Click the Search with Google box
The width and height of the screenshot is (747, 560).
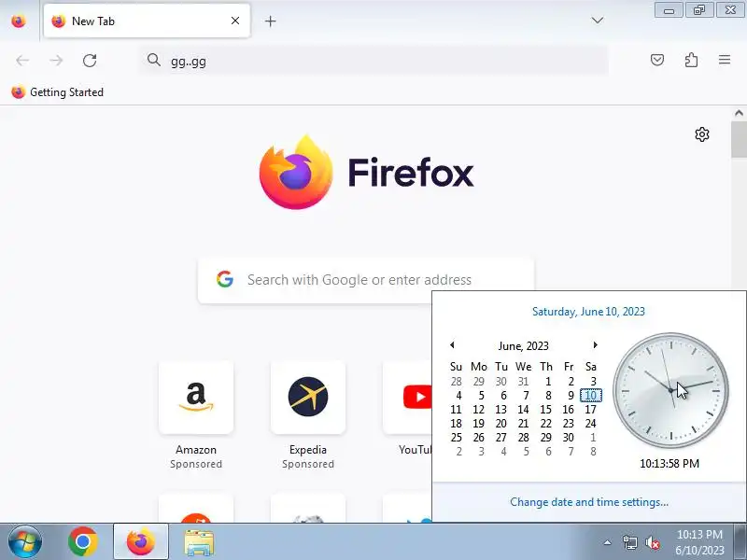tap(366, 280)
